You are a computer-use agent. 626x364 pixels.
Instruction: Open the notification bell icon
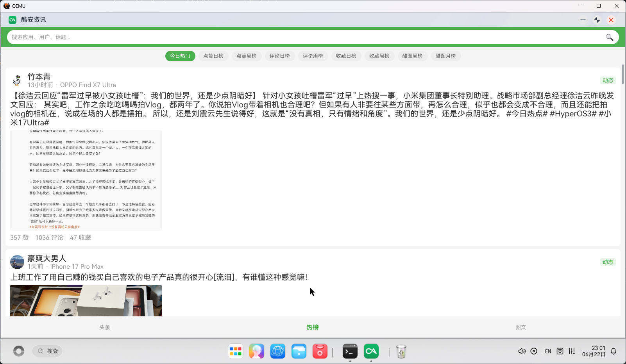[x=613, y=351]
